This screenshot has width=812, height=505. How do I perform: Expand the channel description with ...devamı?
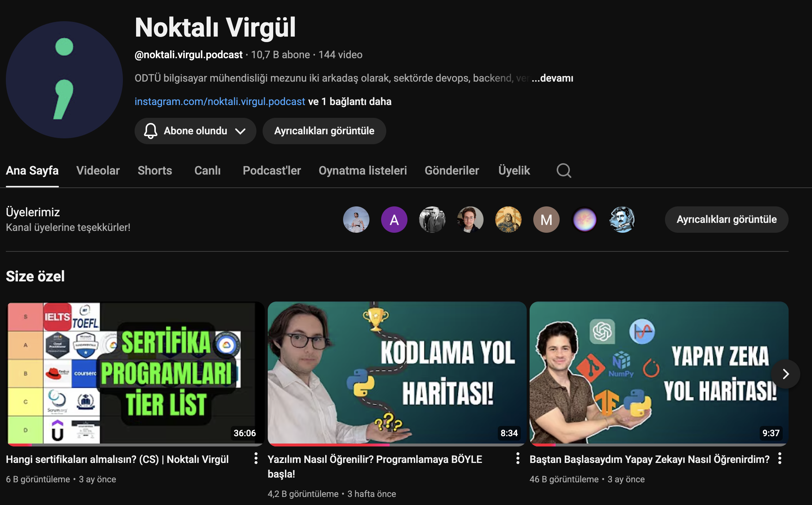pos(552,78)
